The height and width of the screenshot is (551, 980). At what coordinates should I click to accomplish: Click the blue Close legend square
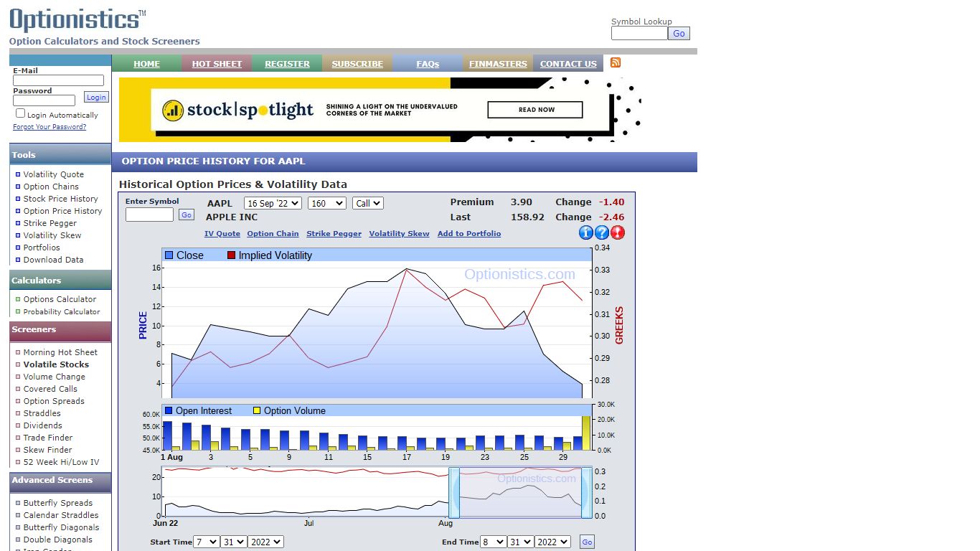pos(169,255)
